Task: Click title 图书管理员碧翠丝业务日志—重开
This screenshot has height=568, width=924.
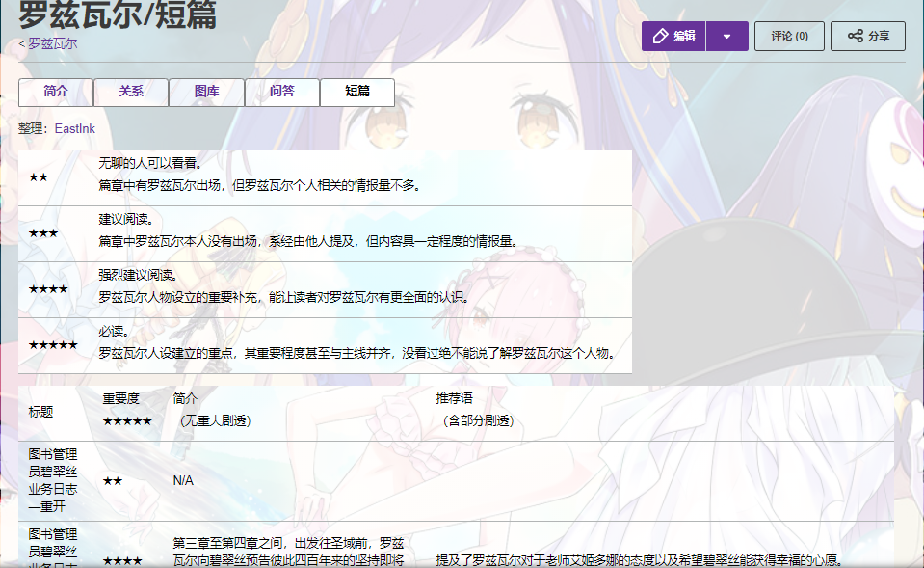Action: coord(53,480)
